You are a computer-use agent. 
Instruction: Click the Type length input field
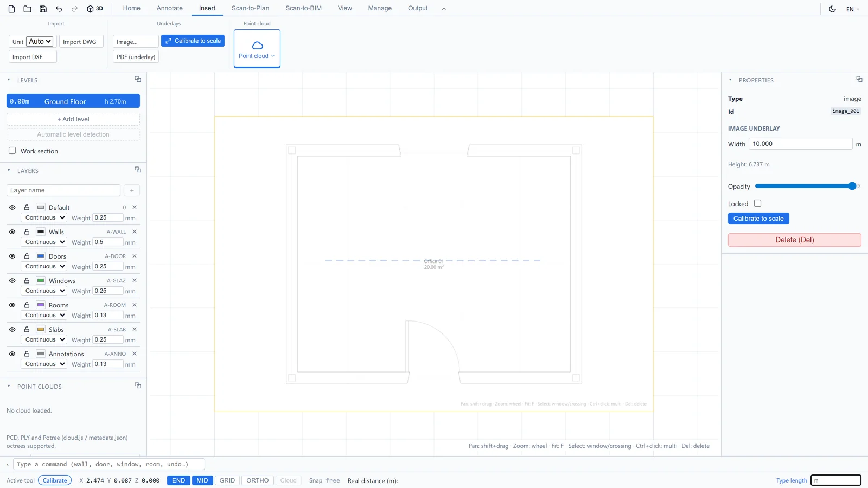pyautogui.click(x=836, y=480)
